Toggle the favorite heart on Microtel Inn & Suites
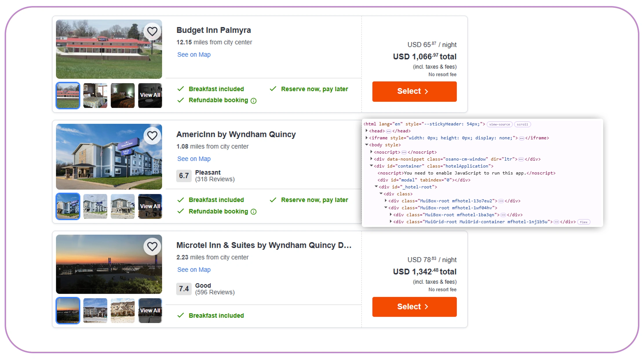Screen dimensions: 644x359 (152, 247)
